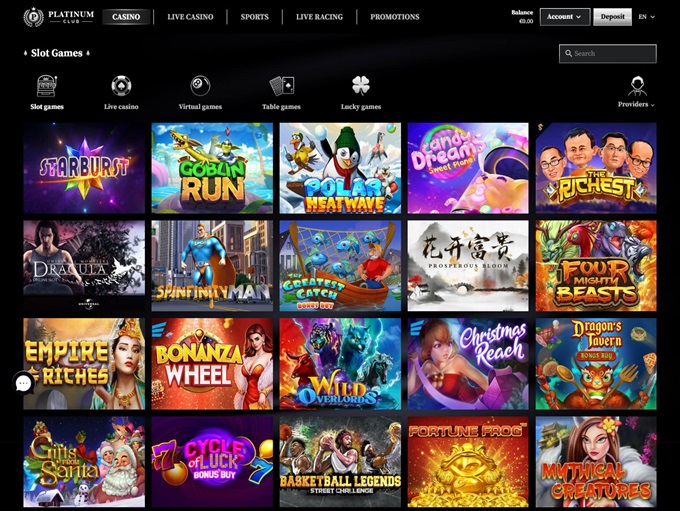Focus the game Search field

608,53
